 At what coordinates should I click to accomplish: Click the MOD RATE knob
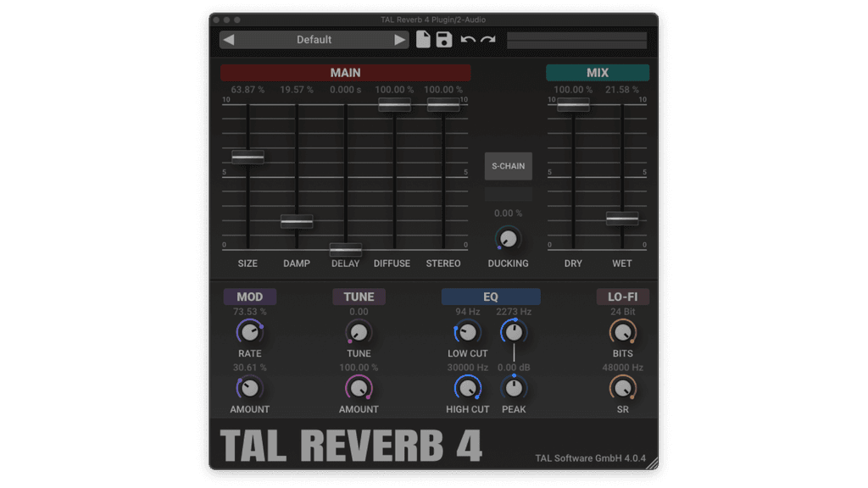[x=250, y=332]
